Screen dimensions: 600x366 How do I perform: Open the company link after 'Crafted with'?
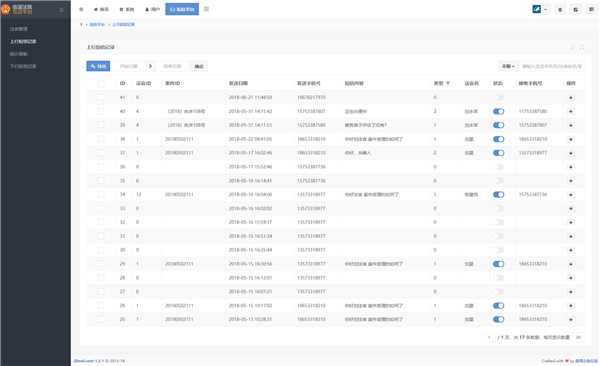click(x=586, y=361)
